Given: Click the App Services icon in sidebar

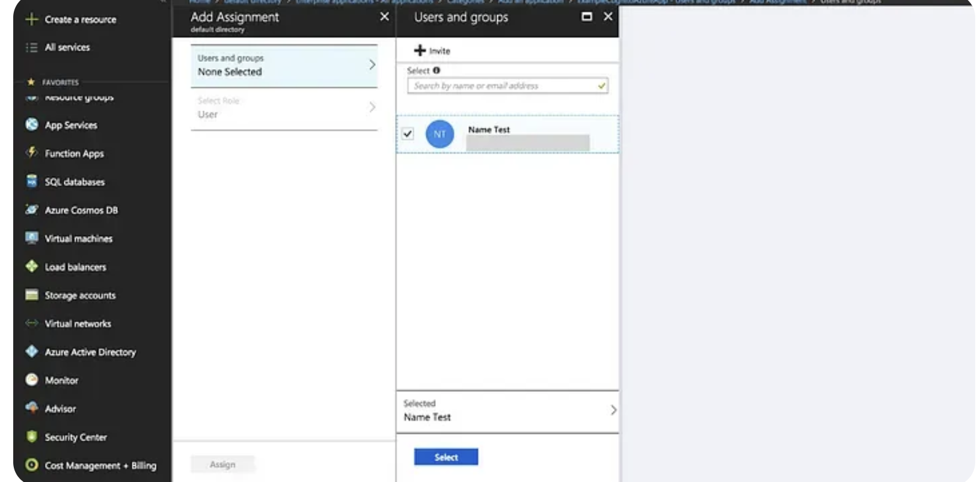Looking at the screenshot, I should tap(32, 124).
